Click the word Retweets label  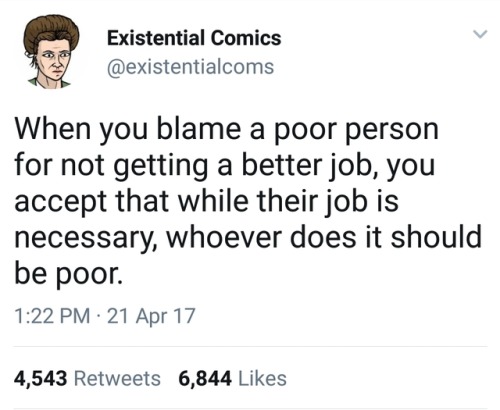(x=117, y=379)
